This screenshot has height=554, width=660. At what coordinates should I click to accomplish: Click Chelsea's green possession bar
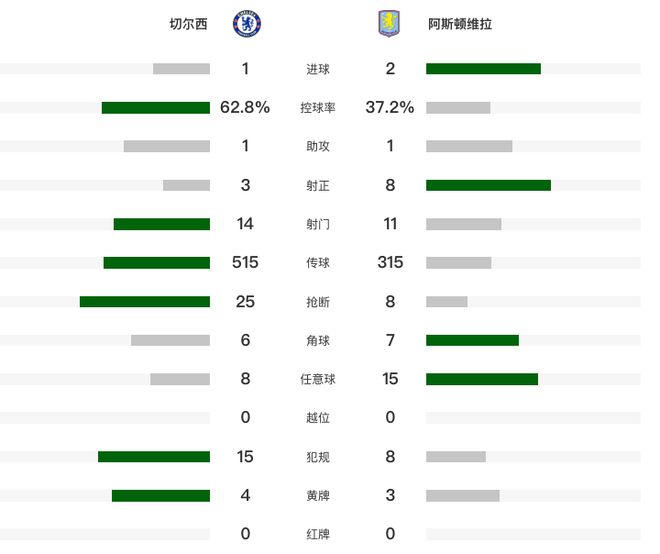(x=156, y=108)
